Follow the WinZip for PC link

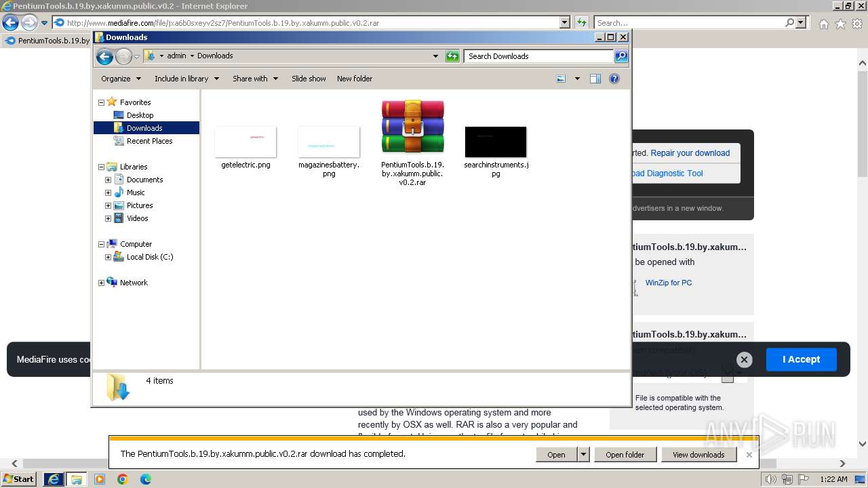[x=669, y=283]
